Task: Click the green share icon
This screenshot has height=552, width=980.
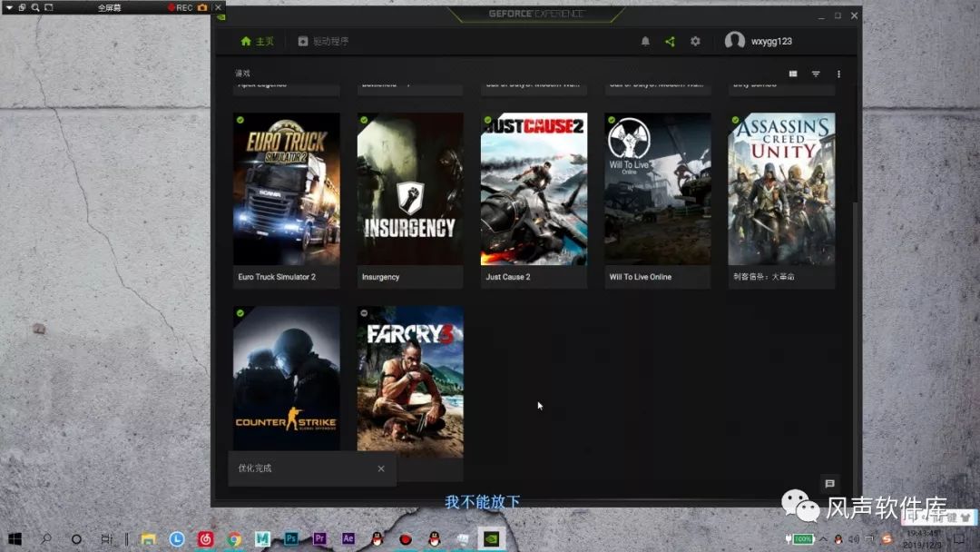Action: [670, 42]
